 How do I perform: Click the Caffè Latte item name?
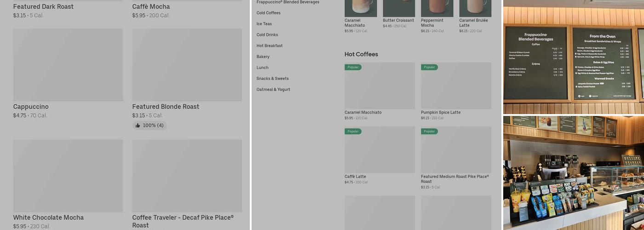[x=355, y=177]
